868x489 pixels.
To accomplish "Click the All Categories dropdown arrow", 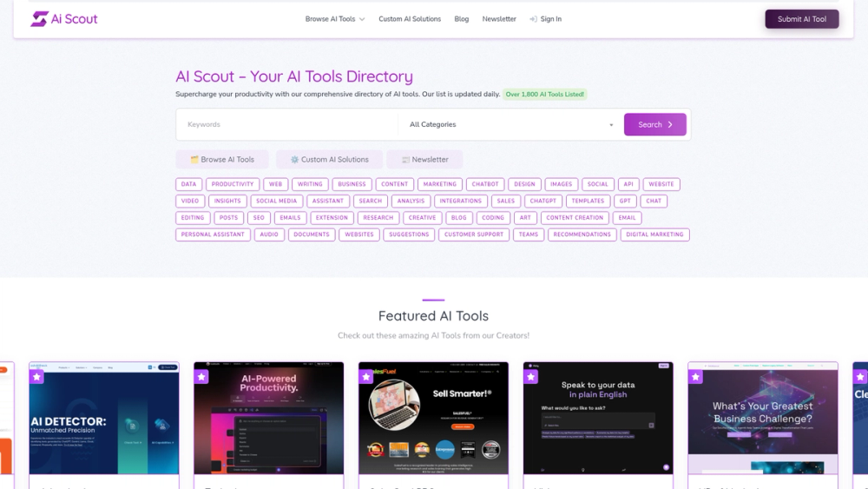I will click(611, 125).
